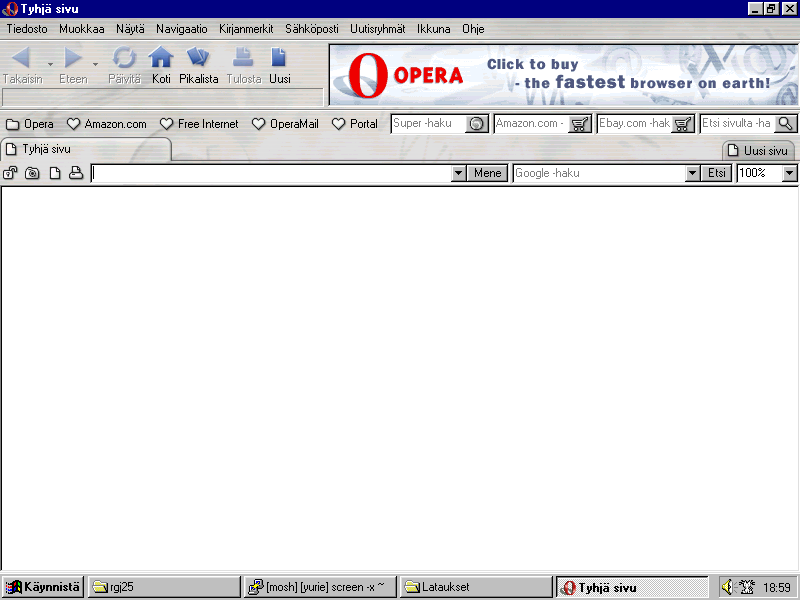Open Takaisin history dropdown arrow
Image resolution: width=800 pixels, height=600 pixels.
click(x=50, y=64)
